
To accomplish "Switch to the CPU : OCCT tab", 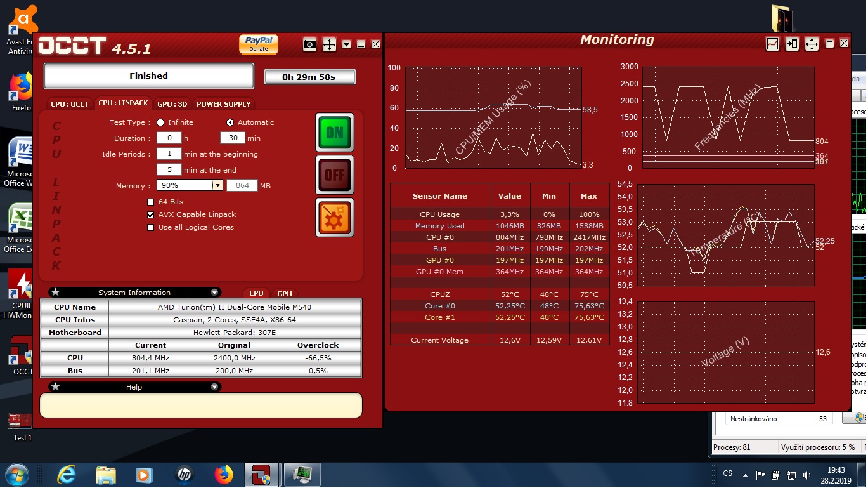I will [70, 104].
